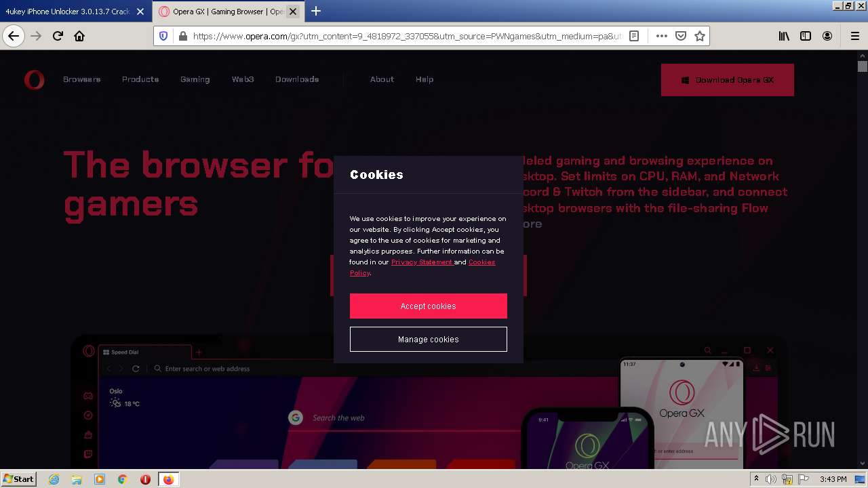Close the Opera GX tab

point(293,12)
